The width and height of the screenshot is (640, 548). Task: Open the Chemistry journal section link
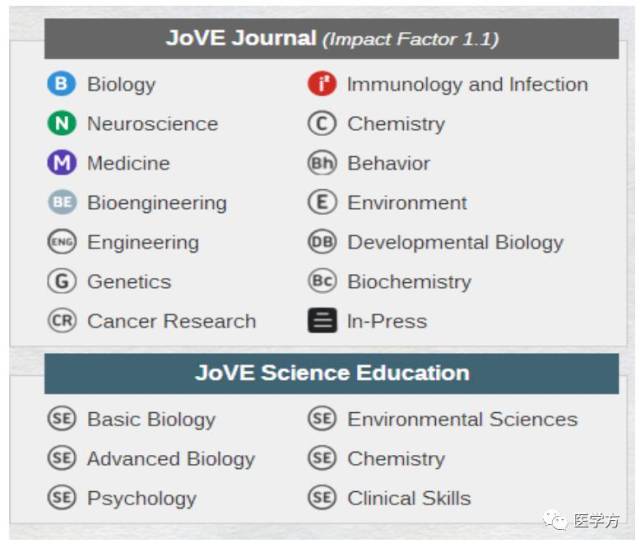pyautogui.click(x=396, y=124)
